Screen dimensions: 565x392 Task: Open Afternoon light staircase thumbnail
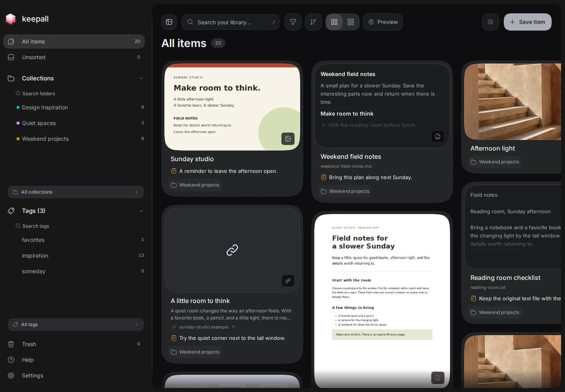pos(512,102)
